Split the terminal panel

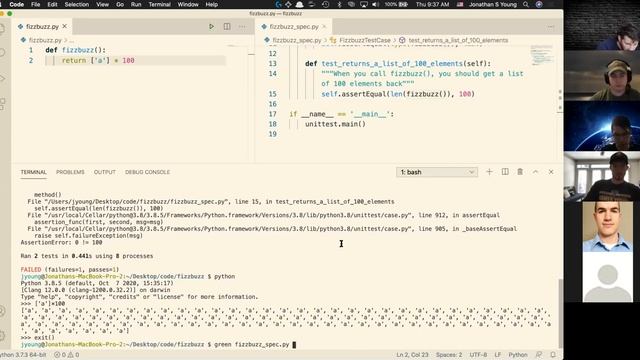(x=505, y=172)
